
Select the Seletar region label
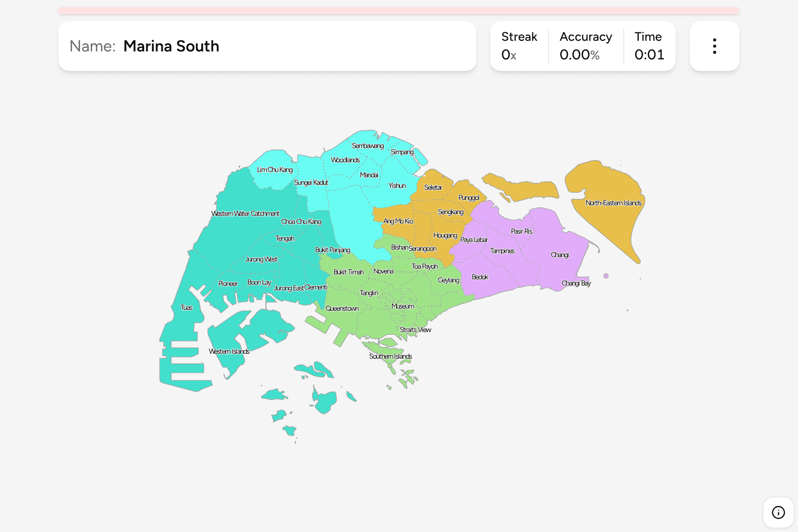click(x=433, y=188)
